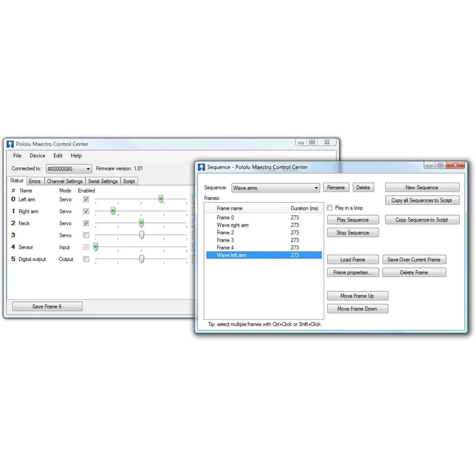Toggle Enabled checkbox for Digital output
This screenshot has width=476, height=476.
(x=86, y=259)
